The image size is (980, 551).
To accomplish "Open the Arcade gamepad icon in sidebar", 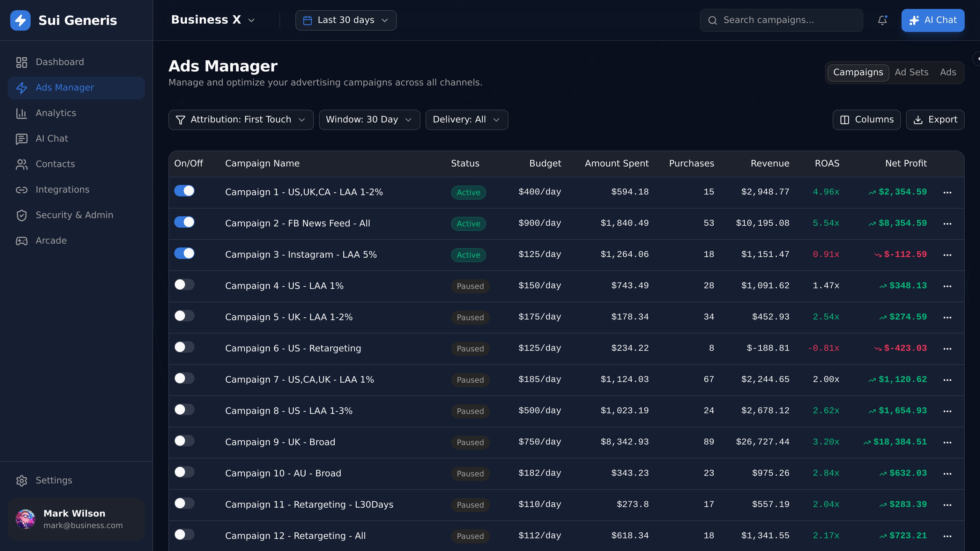I will point(22,241).
